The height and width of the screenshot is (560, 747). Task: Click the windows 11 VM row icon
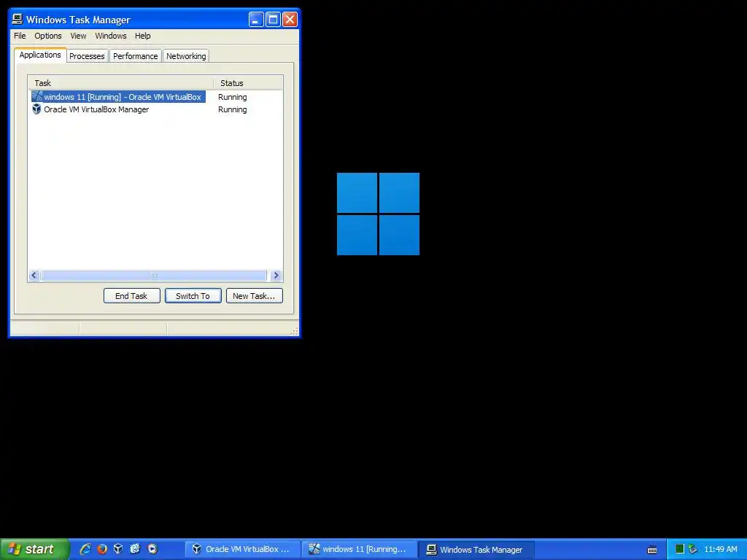(x=36, y=97)
